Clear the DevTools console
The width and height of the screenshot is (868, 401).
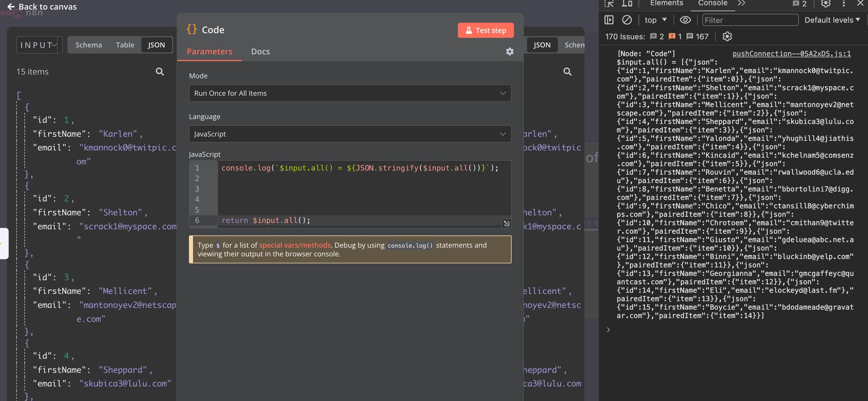tap(627, 20)
